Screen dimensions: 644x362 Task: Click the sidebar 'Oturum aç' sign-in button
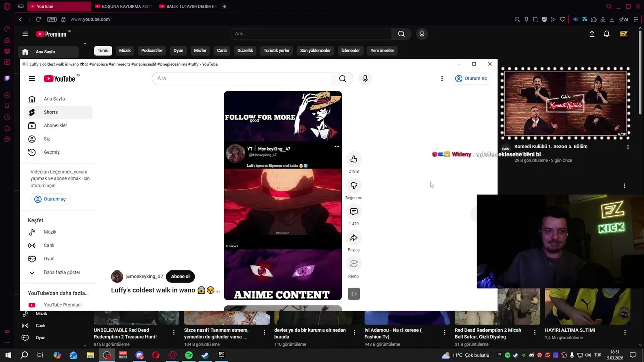point(50,199)
